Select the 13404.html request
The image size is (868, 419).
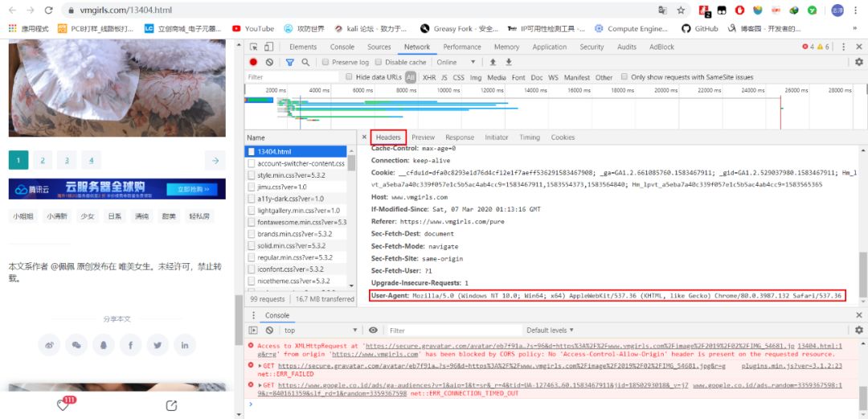coord(296,151)
